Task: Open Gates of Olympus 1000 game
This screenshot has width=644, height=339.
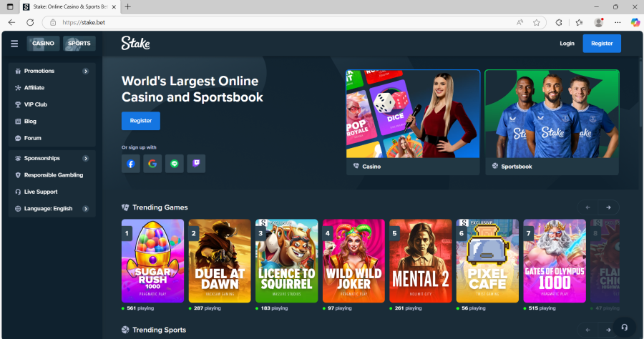Action: click(x=555, y=261)
